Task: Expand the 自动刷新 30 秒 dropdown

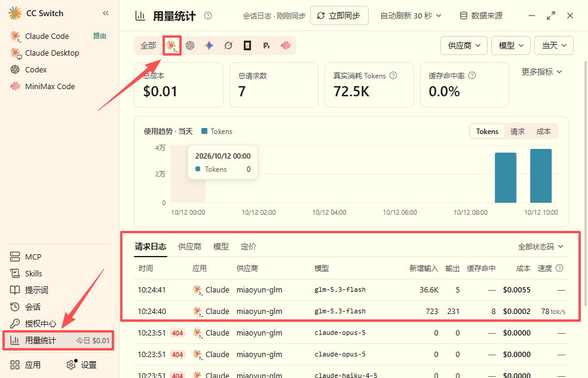Action: click(x=411, y=16)
